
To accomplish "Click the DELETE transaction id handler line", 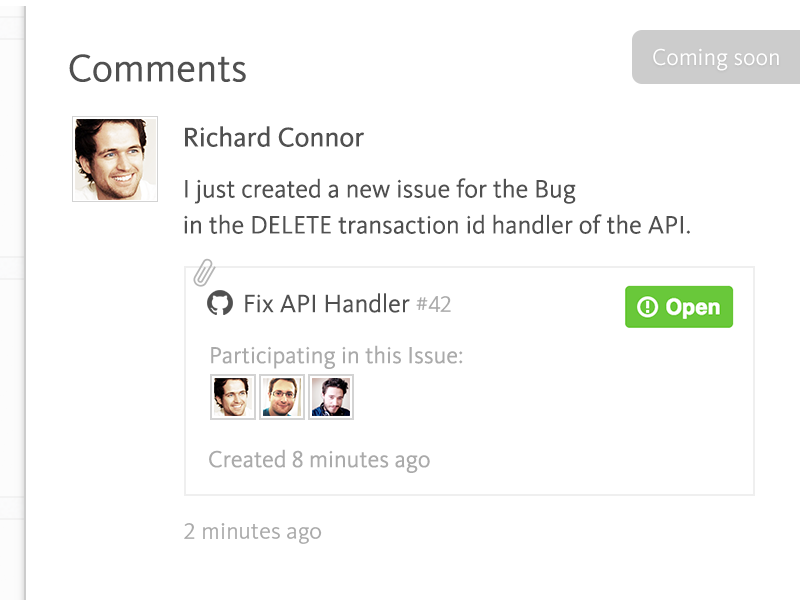I will [x=437, y=226].
